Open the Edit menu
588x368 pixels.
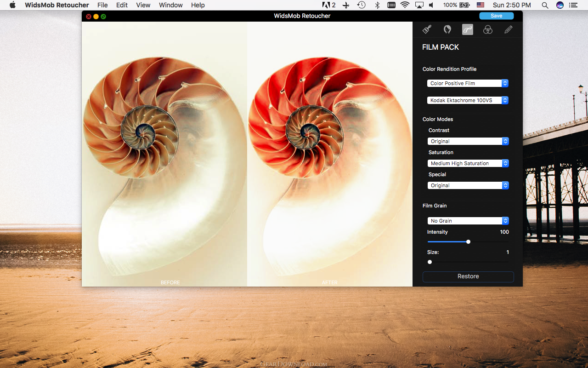(x=122, y=5)
